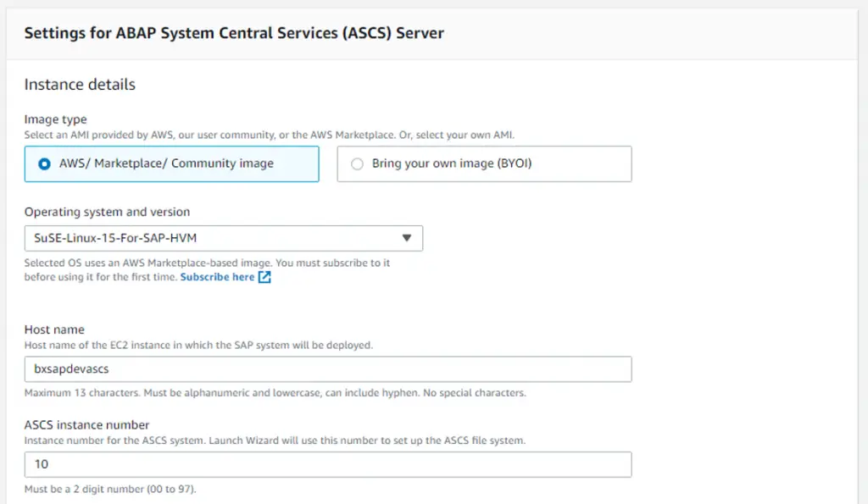868x504 pixels.
Task: Click the Operating system and version label
Action: click(x=107, y=211)
